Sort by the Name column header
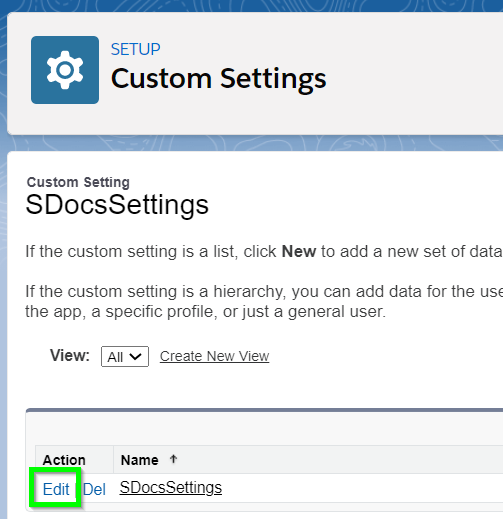 [x=139, y=460]
